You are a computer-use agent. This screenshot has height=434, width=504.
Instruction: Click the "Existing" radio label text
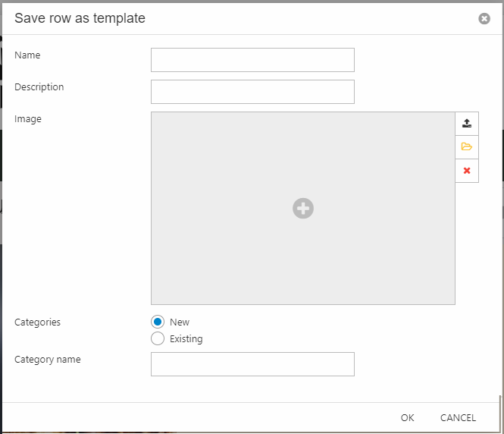(x=186, y=339)
